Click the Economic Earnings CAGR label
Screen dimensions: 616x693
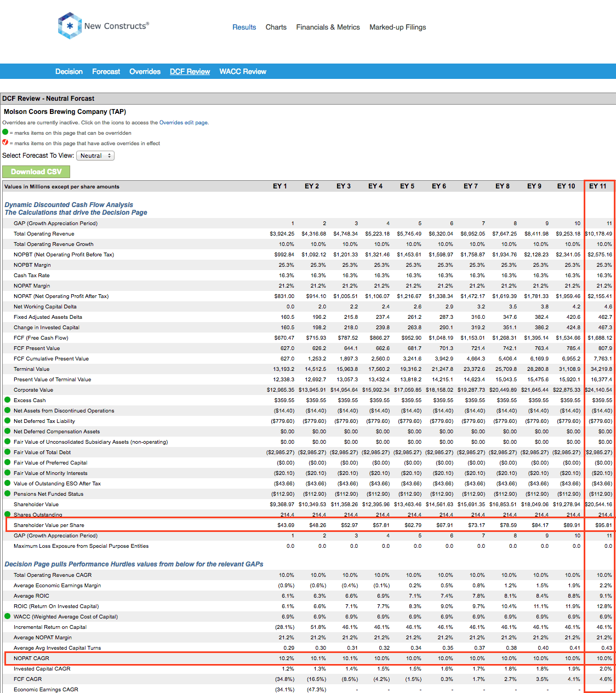pos(46,689)
